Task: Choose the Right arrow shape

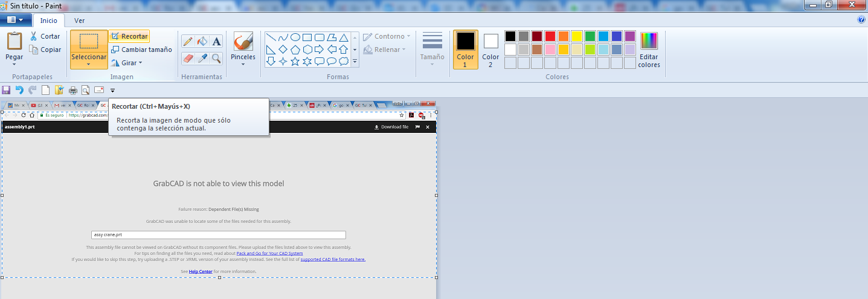Action: click(320, 50)
